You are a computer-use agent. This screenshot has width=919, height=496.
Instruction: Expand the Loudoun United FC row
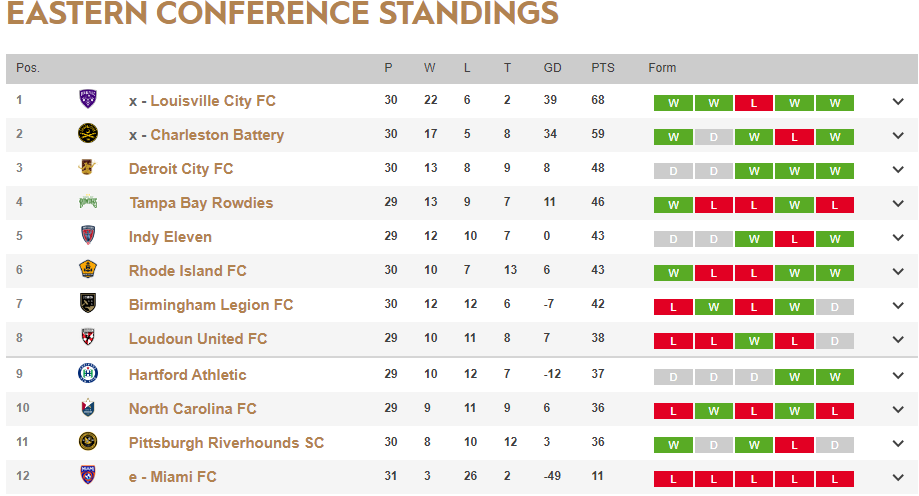898,339
